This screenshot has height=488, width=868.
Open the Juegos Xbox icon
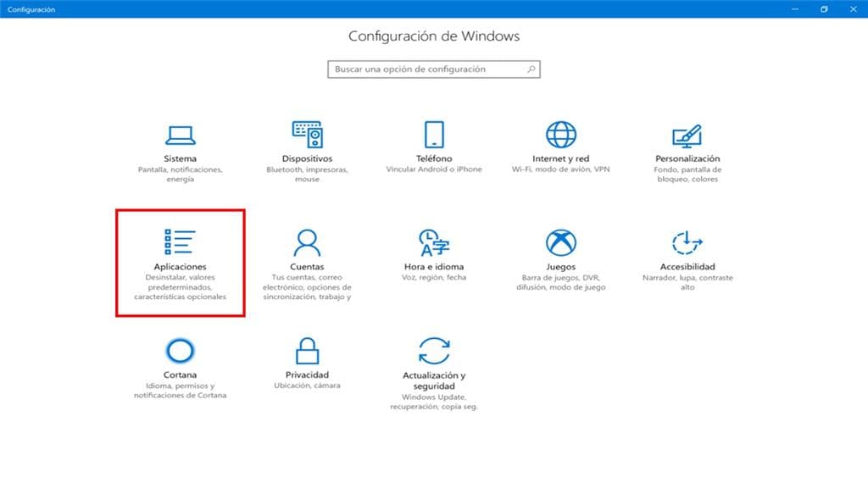coord(560,242)
